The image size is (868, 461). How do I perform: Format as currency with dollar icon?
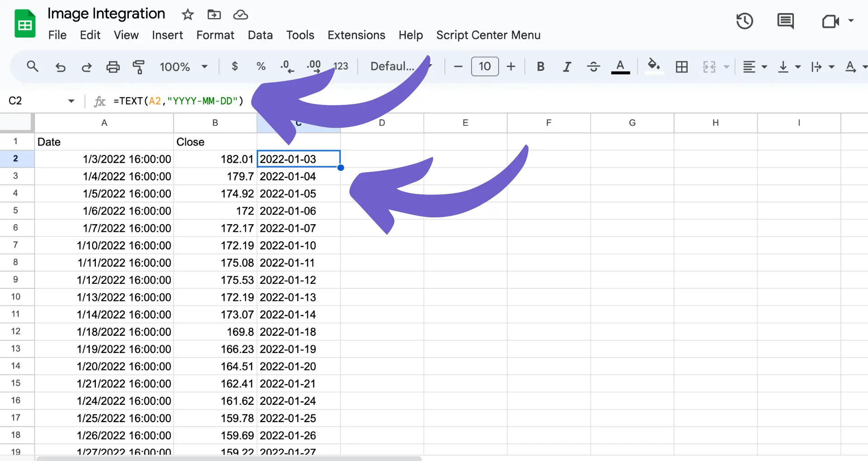click(234, 66)
